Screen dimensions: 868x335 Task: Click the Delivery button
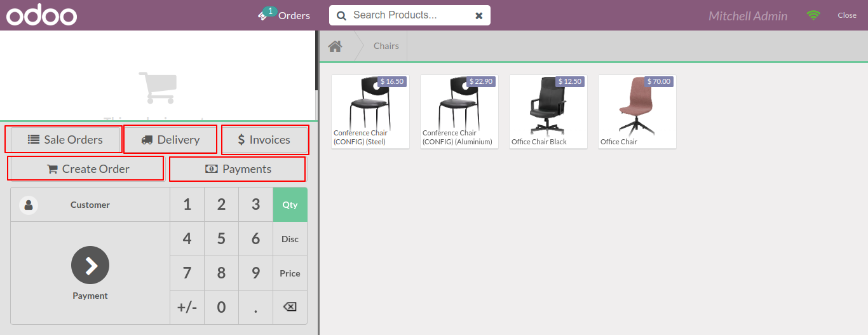[170, 140]
